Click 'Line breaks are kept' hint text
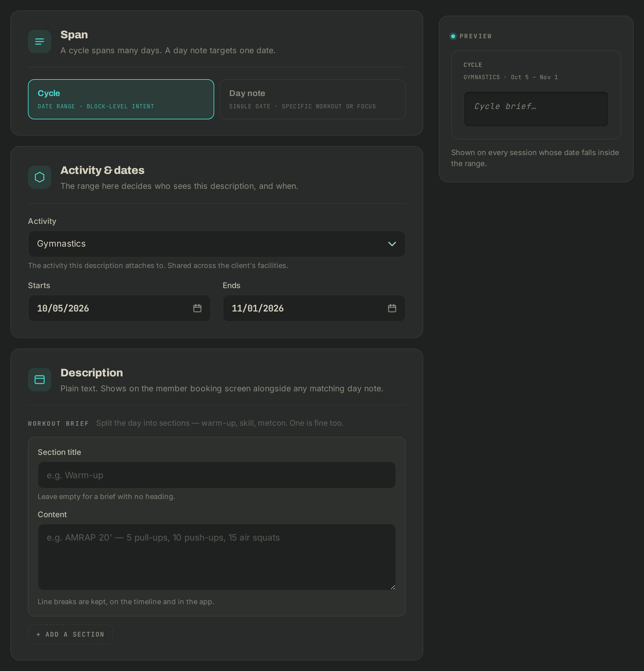Image resolution: width=644 pixels, height=671 pixels. click(126, 601)
